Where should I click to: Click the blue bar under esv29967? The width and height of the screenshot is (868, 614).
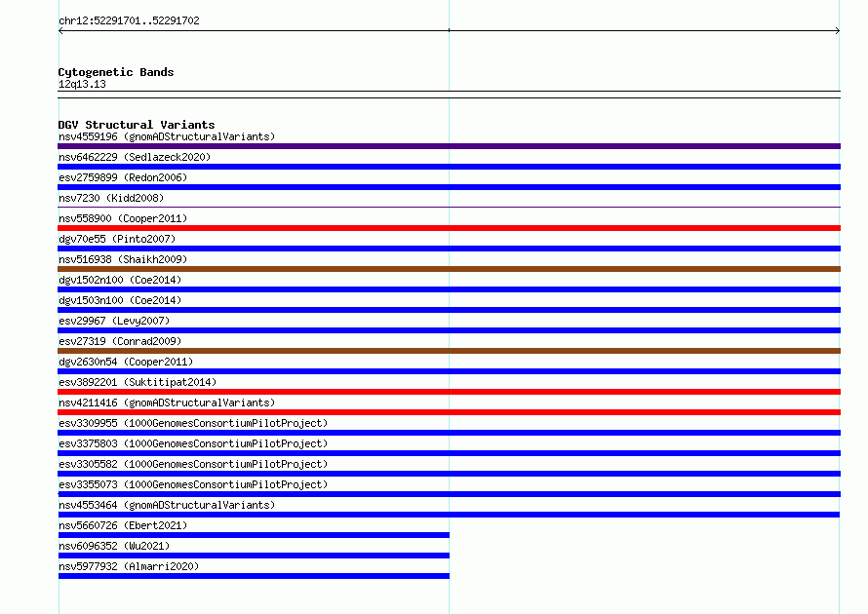449,330
